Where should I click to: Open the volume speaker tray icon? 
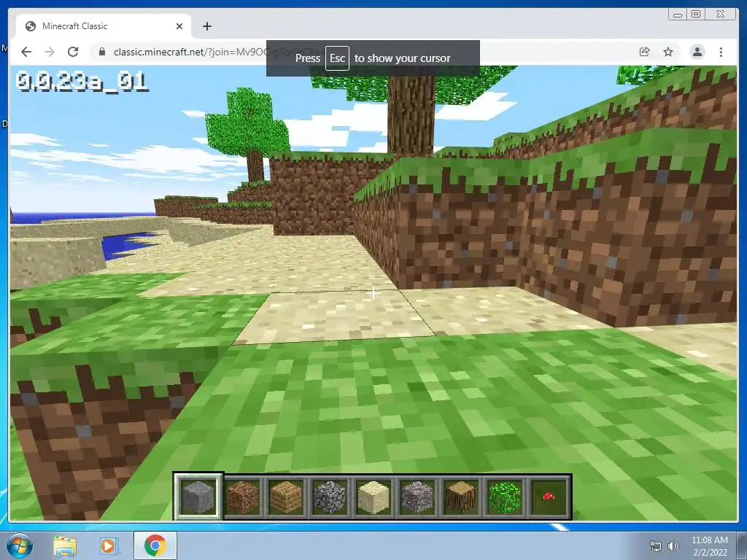[x=673, y=546]
